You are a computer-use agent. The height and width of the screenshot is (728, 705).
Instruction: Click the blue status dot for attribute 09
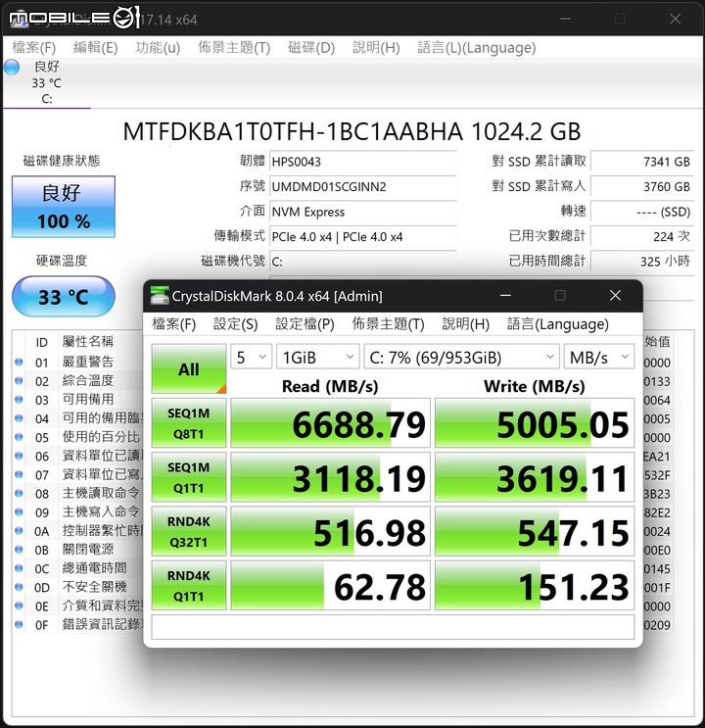19,511
